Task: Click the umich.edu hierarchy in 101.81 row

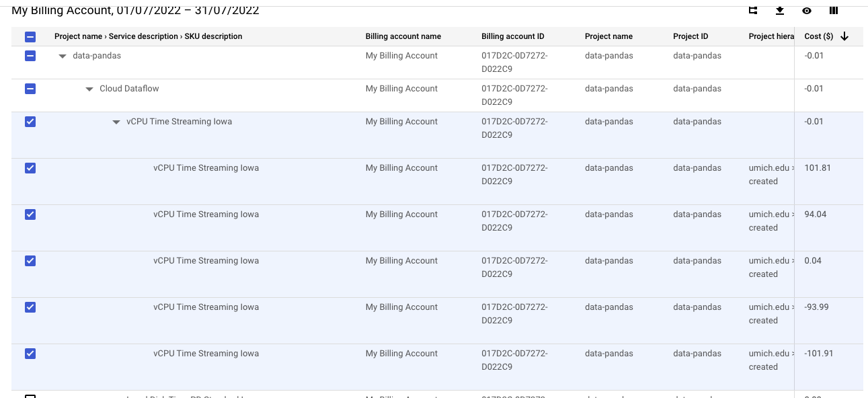Action: point(771,175)
